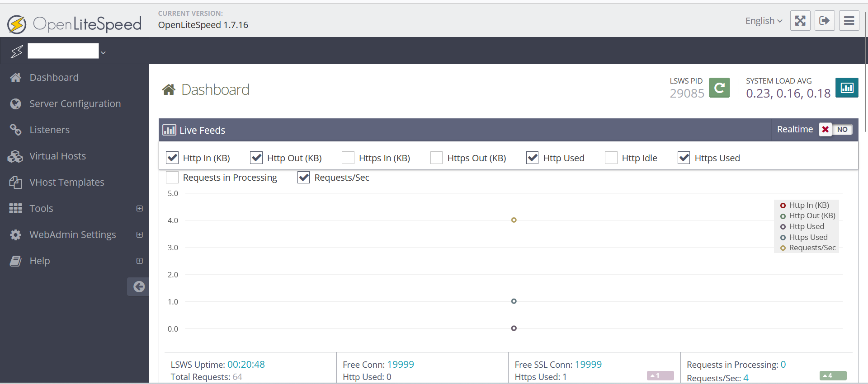Click the fullscreen toggle icon
The width and height of the screenshot is (868, 384).
(x=800, y=21)
